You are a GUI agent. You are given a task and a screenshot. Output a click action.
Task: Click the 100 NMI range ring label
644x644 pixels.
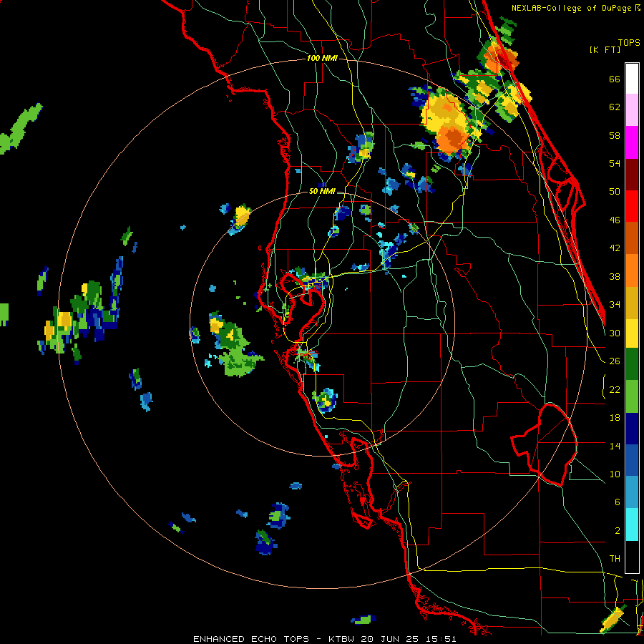click(x=322, y=58)
